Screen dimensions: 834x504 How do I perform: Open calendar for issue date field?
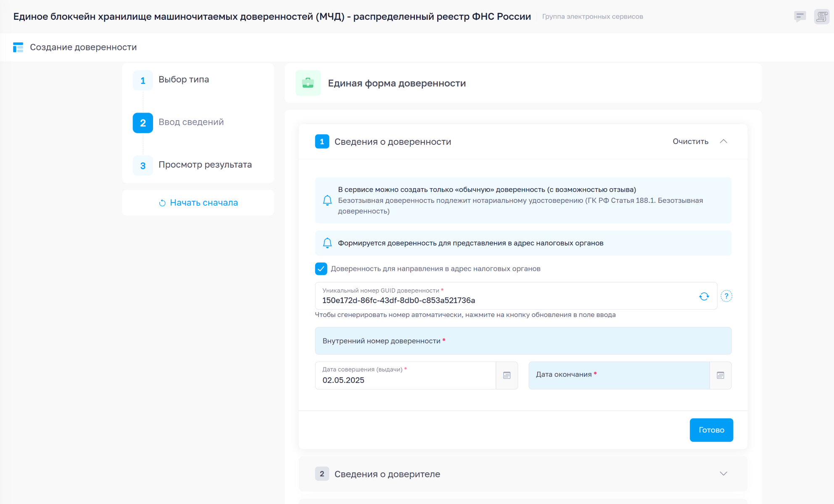coord(507,375)
